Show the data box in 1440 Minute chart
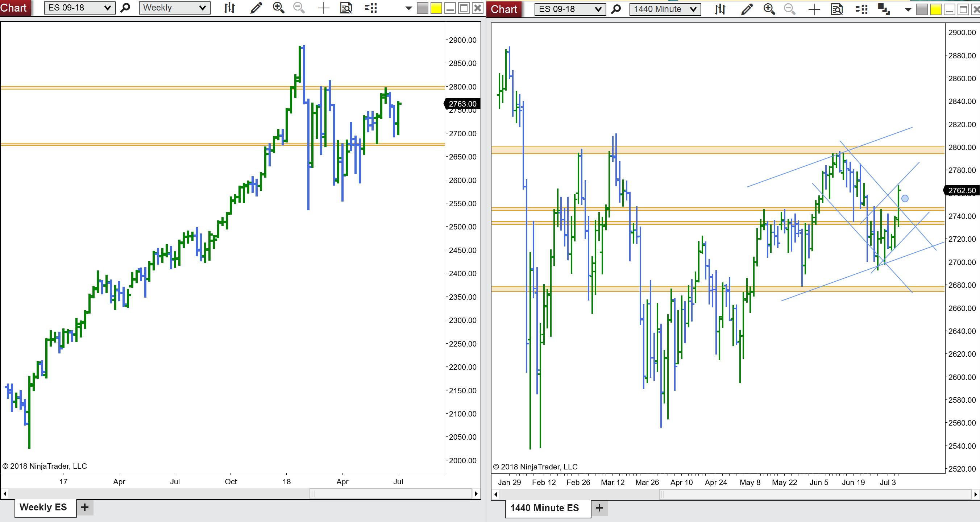The height and width of the screenshot is (522, 980). (x=836, y=9)
